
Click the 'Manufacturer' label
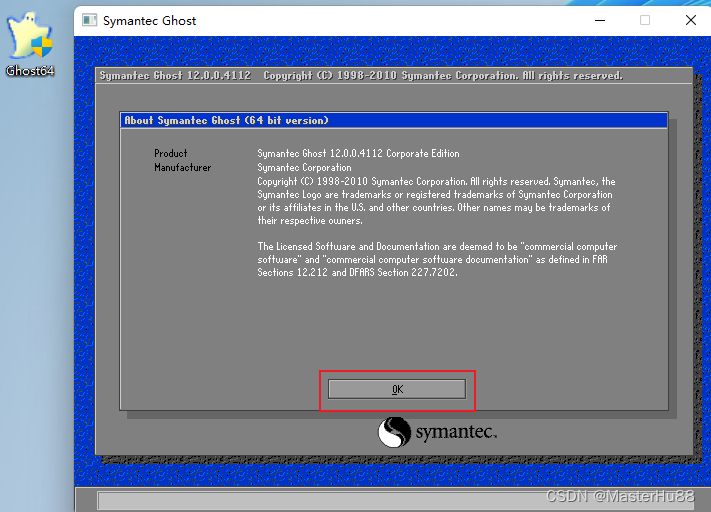(183, 167)
